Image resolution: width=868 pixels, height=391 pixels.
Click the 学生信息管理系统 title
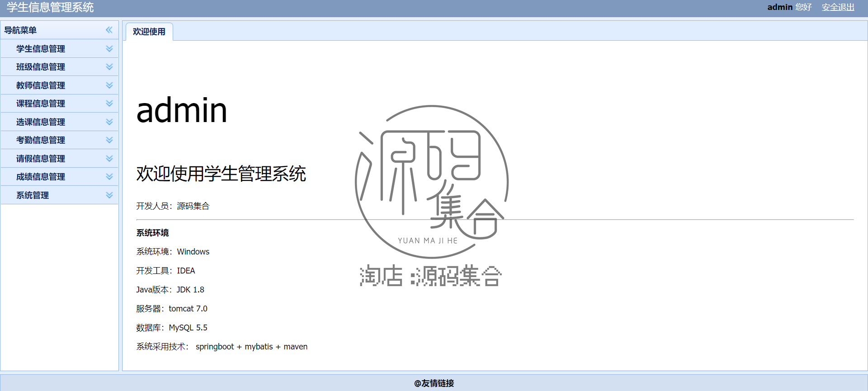50,7
